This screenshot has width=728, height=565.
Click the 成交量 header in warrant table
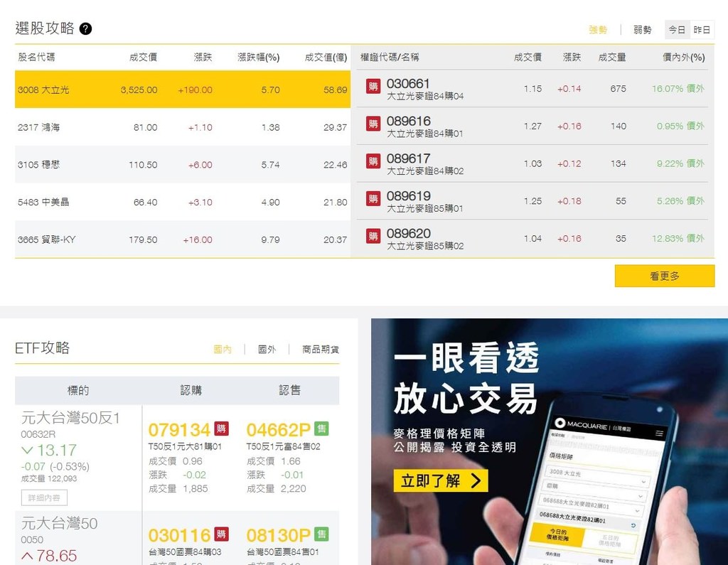coord(612,57)
